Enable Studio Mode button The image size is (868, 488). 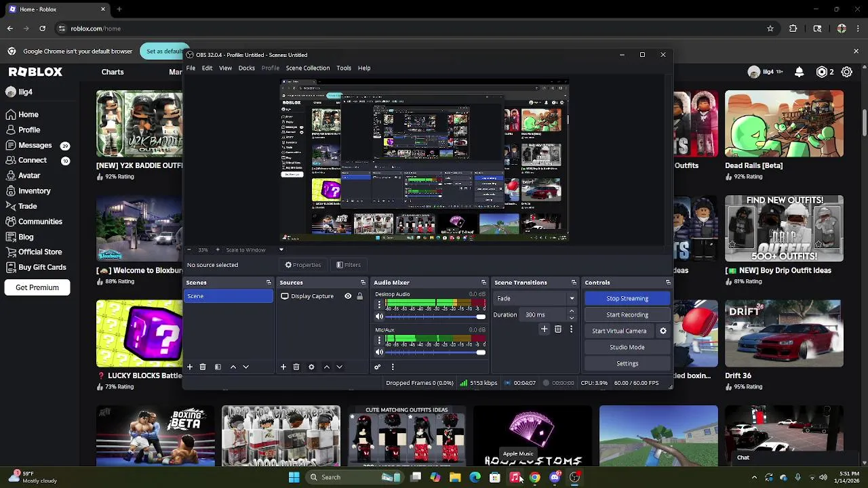[627, 347]
